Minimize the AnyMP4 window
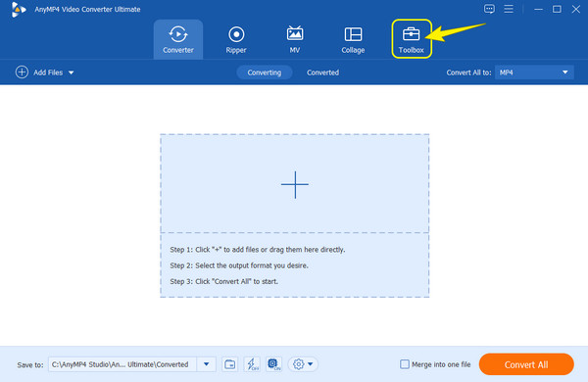The image size is (588, 382). 538,9
